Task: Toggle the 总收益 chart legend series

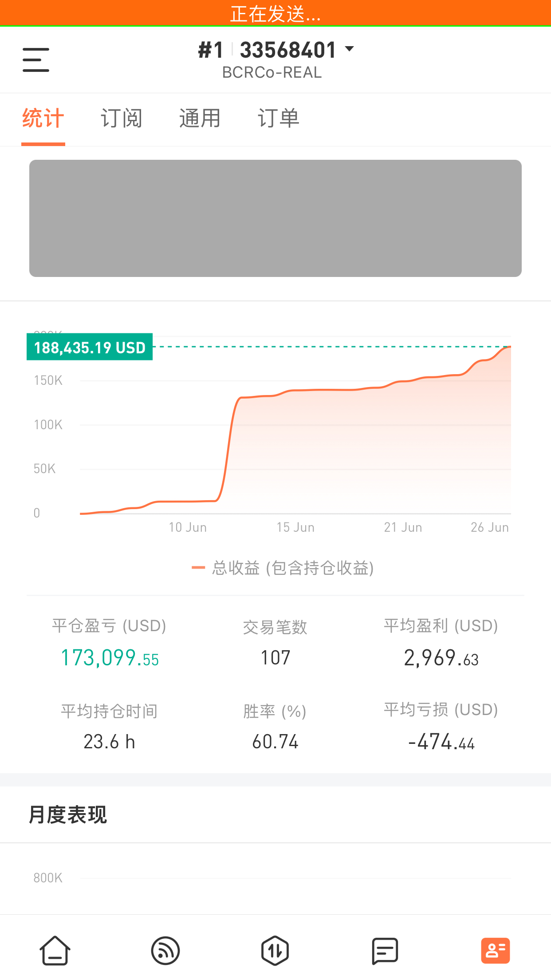Action: [283, 568]
